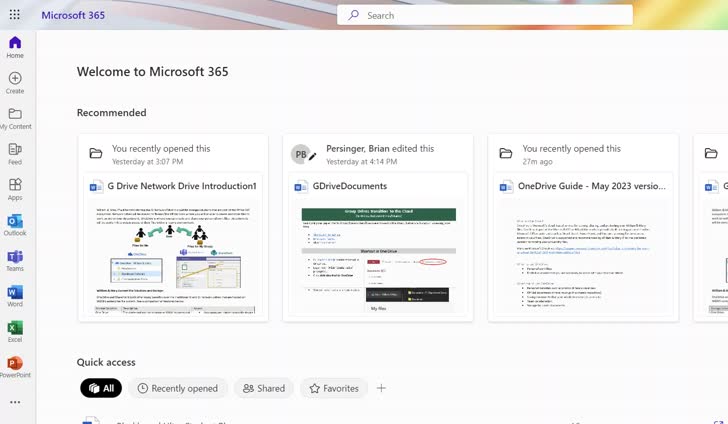Image resolution: width=728 pixels, height=424 pixels.
Task: Open G Drive Network Drive Introduction1 document
Action: (x=181, y=186)
